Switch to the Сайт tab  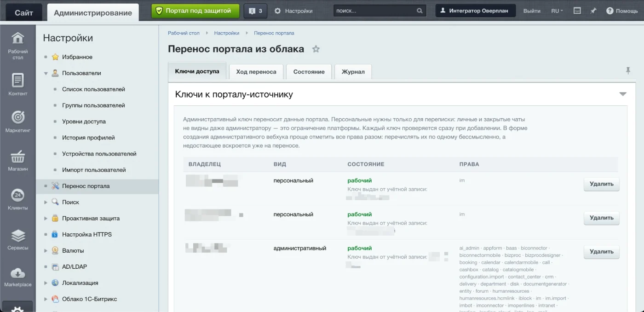24,12
